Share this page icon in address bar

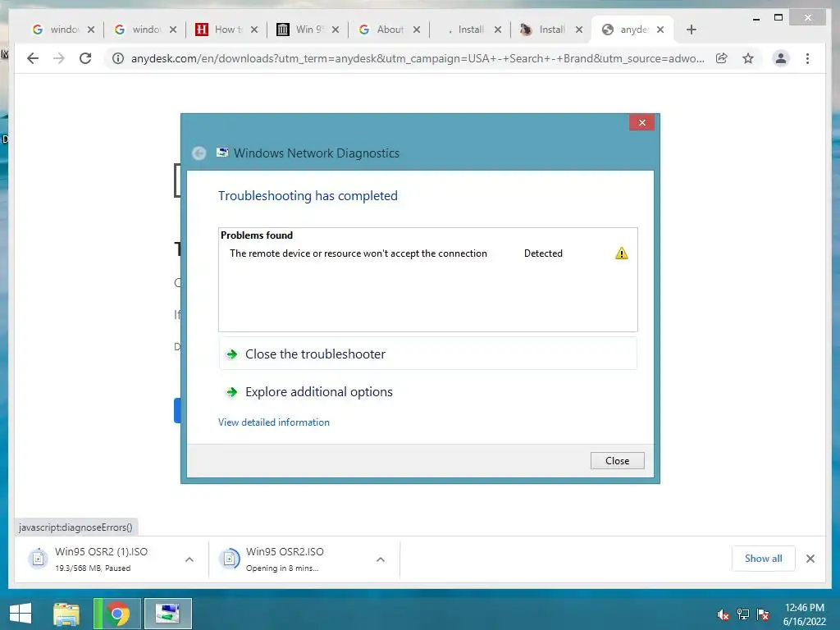722,58
